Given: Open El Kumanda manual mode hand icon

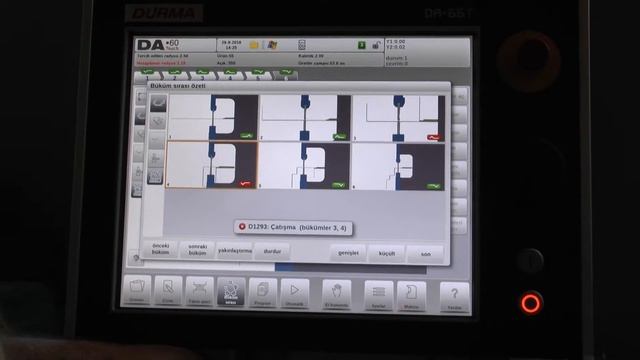Looking at the screenshot, I should point(336,294).
